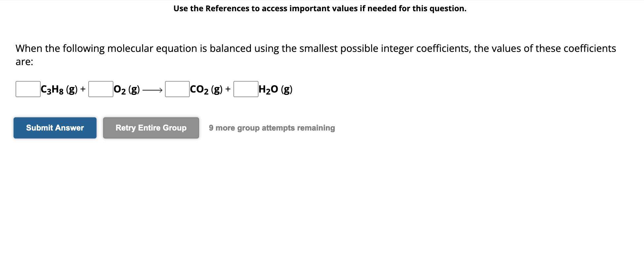The width and height of the screenshot is (644, 271).
Task: Submit your balanced equation answer
Action: pos(55,128)
